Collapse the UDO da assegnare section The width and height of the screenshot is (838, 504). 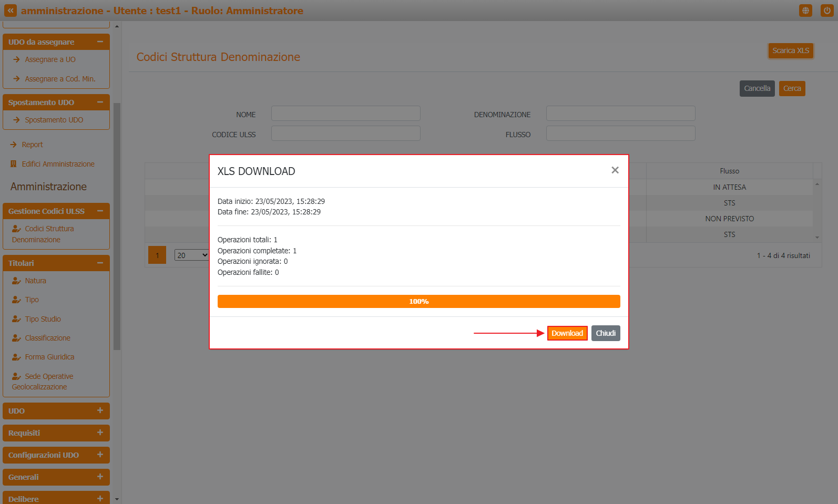click(100, 42)
